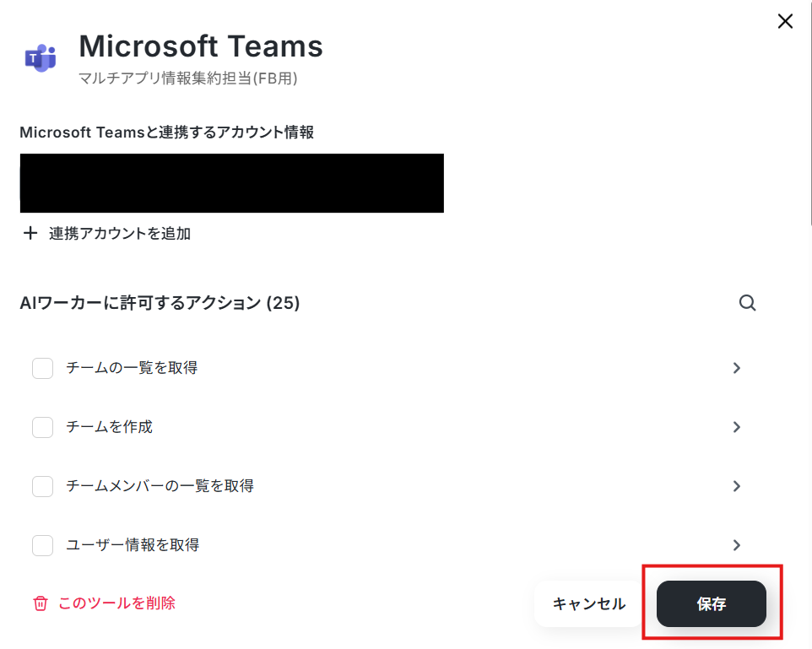Select the チームメンバーの一覧を取得 label
This screenshot has width=812, height=649.
click(x=160, y=486)
